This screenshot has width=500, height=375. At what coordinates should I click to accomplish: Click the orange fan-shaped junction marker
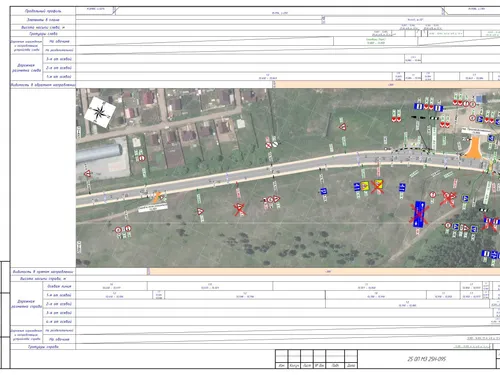click(474, 148)
